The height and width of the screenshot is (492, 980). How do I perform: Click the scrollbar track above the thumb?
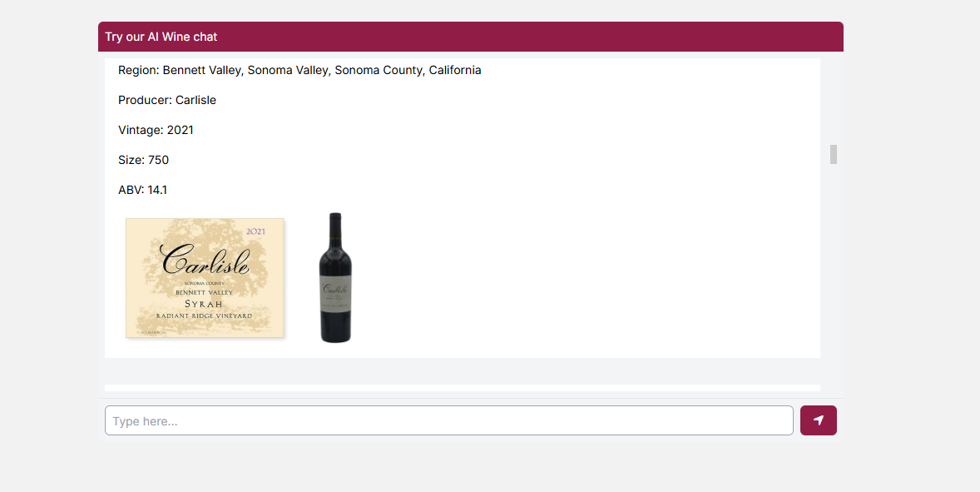[833, 102]
